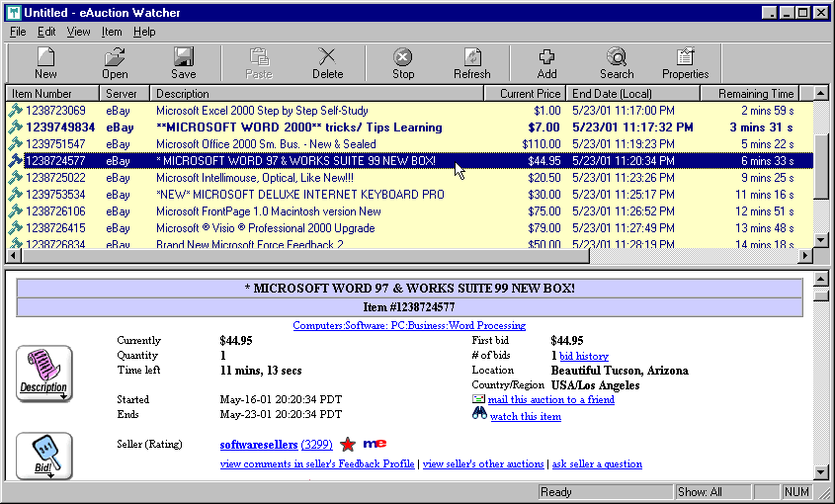Open the View menu
Viewport: 835px width, 504px height.
(78, 32)
